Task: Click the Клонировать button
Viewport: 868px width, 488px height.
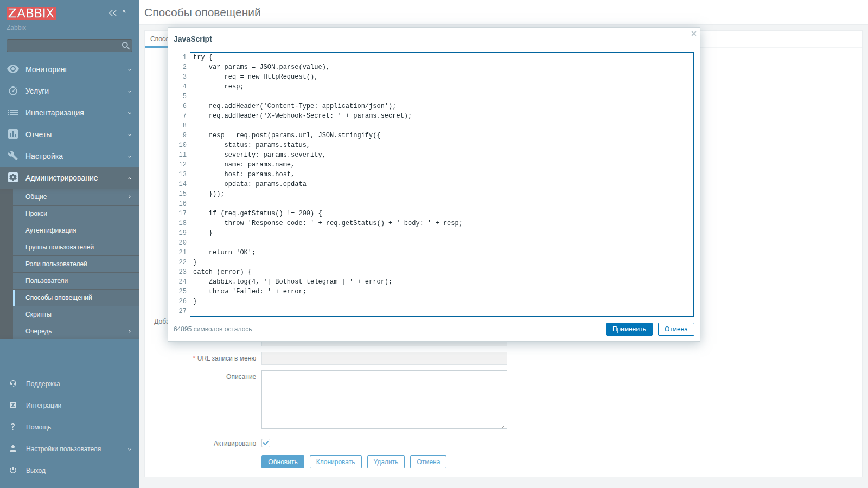Action: [335, 462]
